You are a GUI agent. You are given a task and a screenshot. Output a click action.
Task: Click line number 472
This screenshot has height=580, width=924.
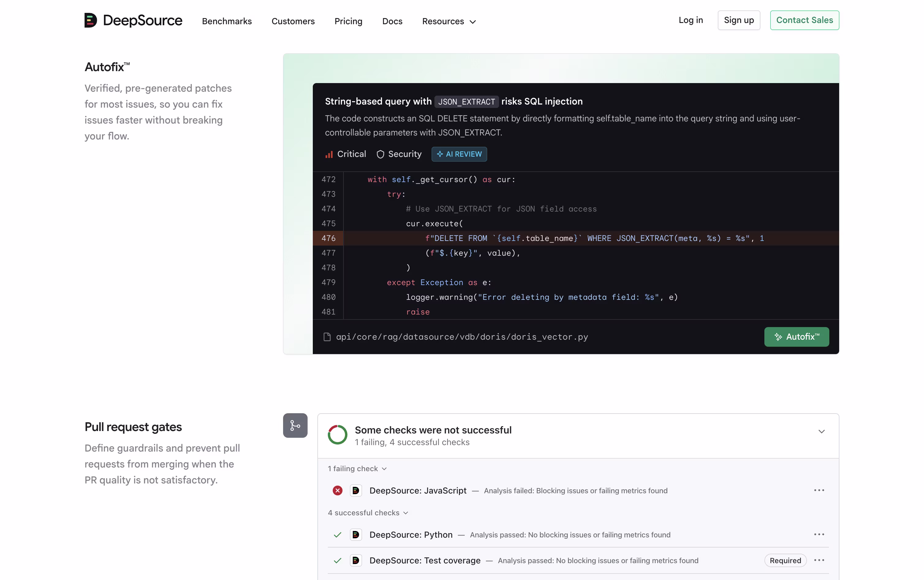pyautogui.click(x=328, y=180)
